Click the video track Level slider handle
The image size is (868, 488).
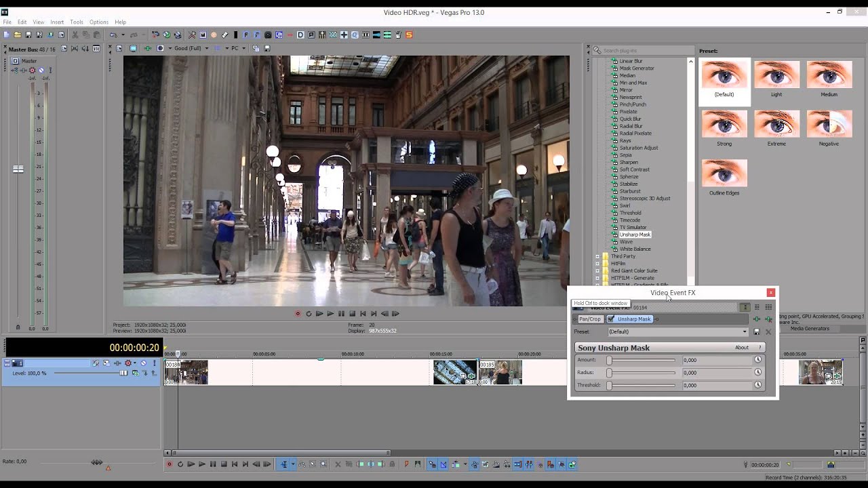coord(123,373)
